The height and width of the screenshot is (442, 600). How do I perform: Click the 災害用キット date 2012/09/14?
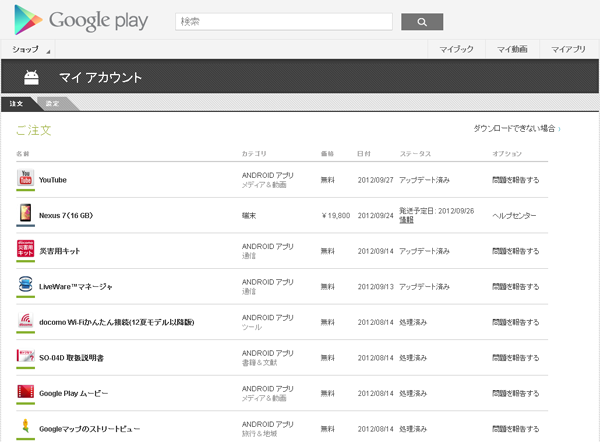coord(375,251)
